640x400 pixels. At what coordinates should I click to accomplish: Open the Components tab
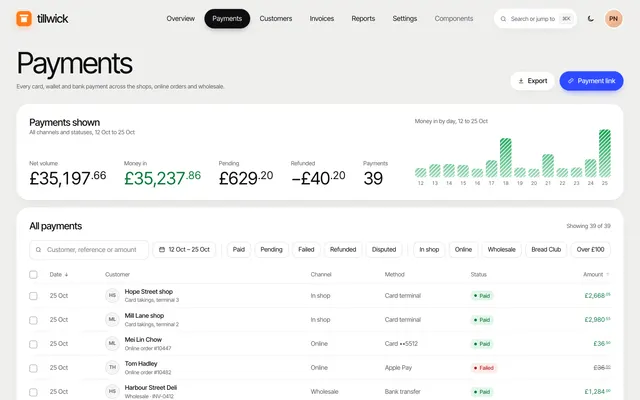coord(454,19)
